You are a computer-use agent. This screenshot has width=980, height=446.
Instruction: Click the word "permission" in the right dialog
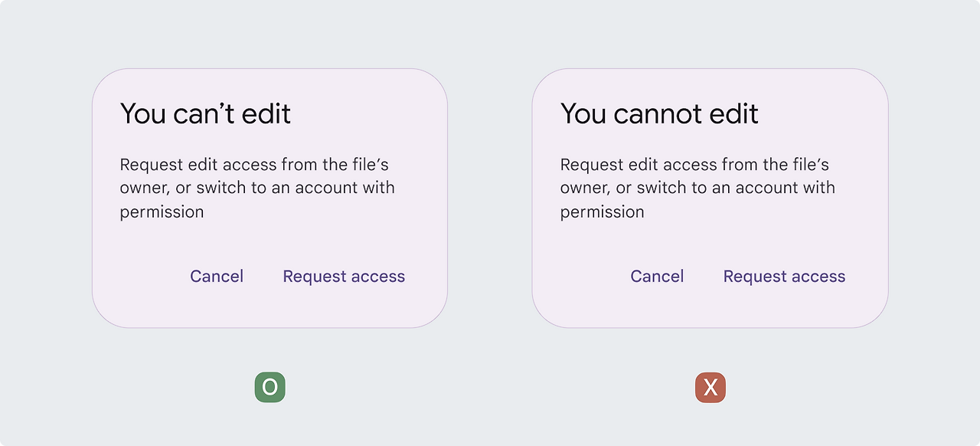[x=602, y=212]
